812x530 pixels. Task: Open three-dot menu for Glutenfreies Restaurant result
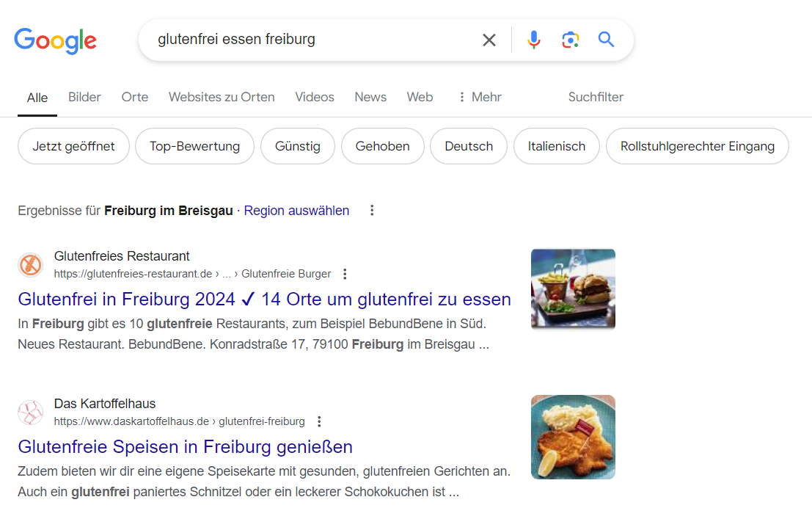[345, 274]
